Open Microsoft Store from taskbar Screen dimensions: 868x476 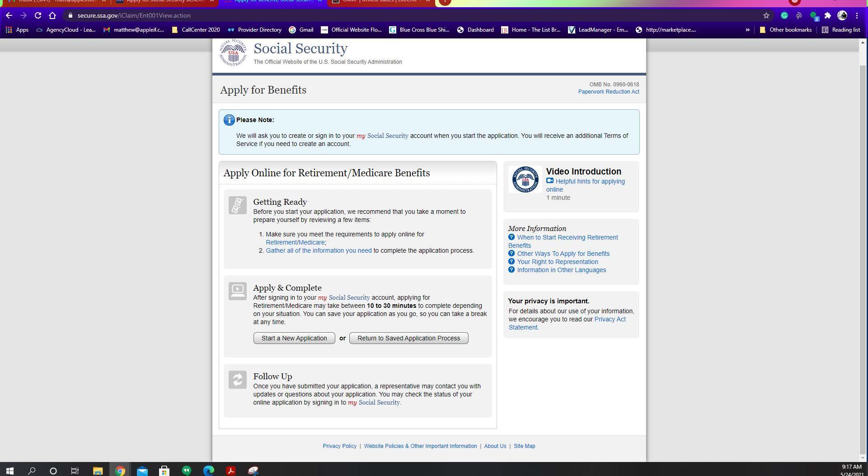(x=164, y=471)
